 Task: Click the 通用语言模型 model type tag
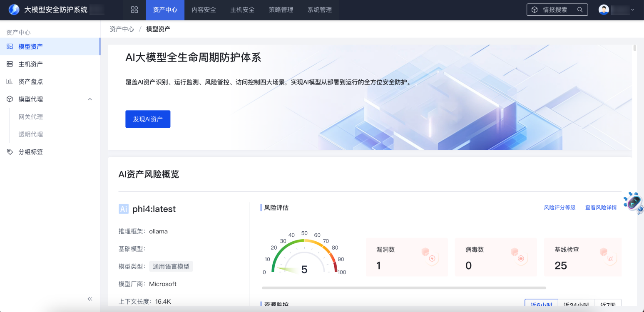coord(171,266)
